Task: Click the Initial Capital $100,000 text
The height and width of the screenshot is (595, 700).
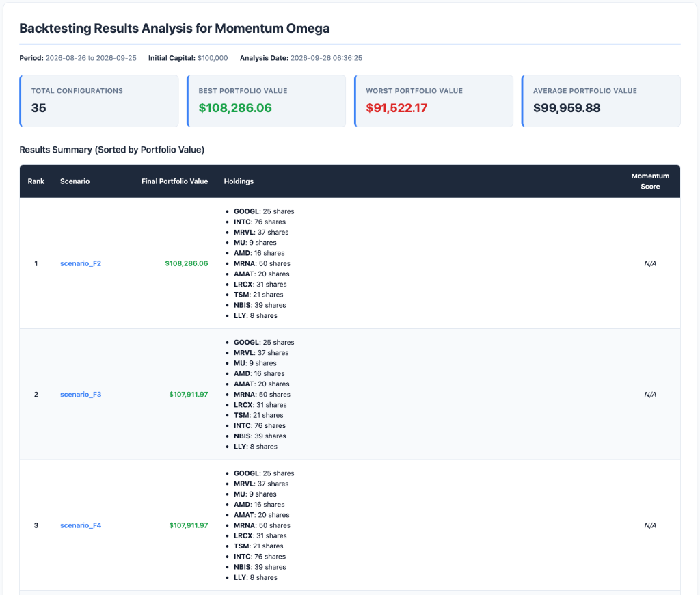Action: tap(188, 58)
